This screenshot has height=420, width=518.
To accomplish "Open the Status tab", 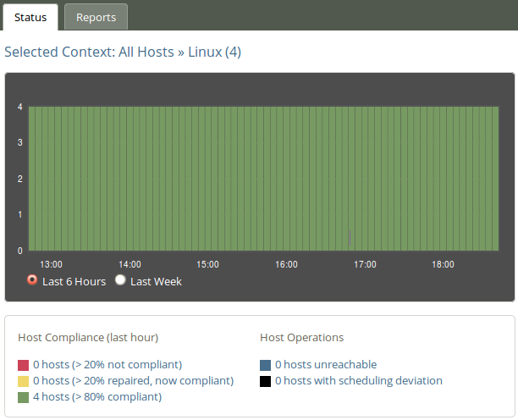I will pyautogui.click(x=30, y=17).
